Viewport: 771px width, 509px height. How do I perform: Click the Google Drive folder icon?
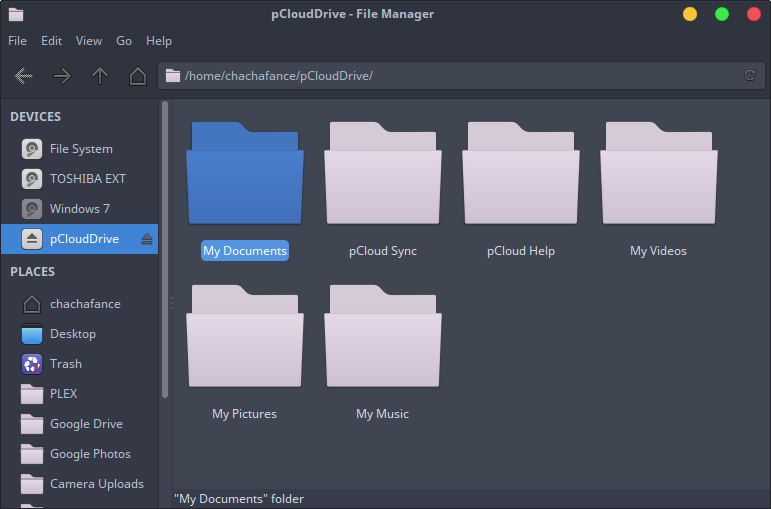click(32, 424)
